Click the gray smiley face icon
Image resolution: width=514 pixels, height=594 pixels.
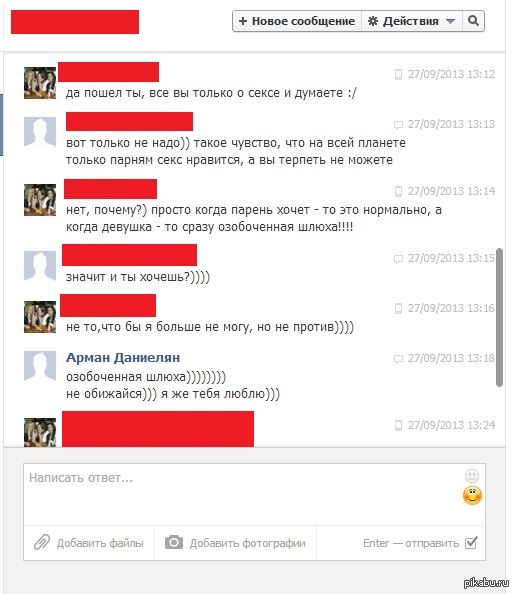click(x=472, y=475)
